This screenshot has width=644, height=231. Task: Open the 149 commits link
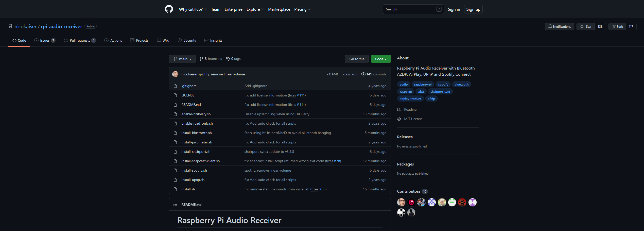coord(374,74)
